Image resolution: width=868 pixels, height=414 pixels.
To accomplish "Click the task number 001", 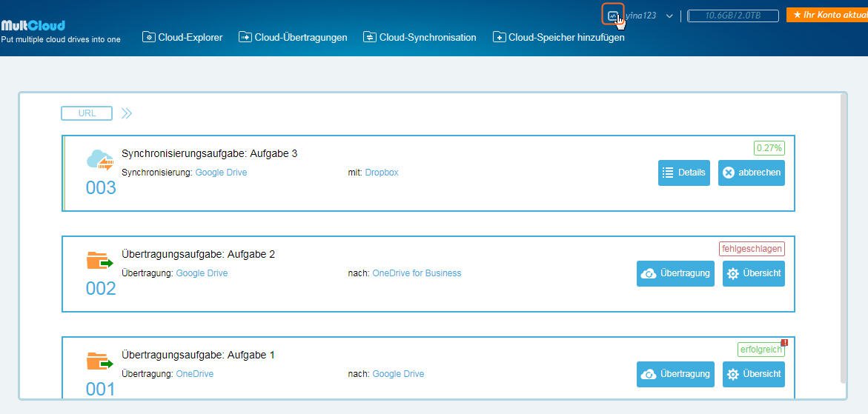I will click(101, 389).
